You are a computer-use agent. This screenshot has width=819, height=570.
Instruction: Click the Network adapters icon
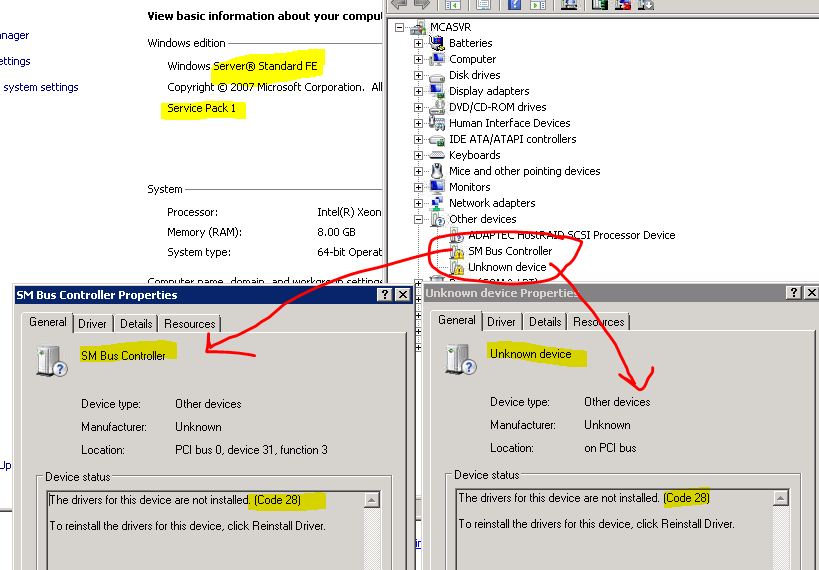coord(436,203)
